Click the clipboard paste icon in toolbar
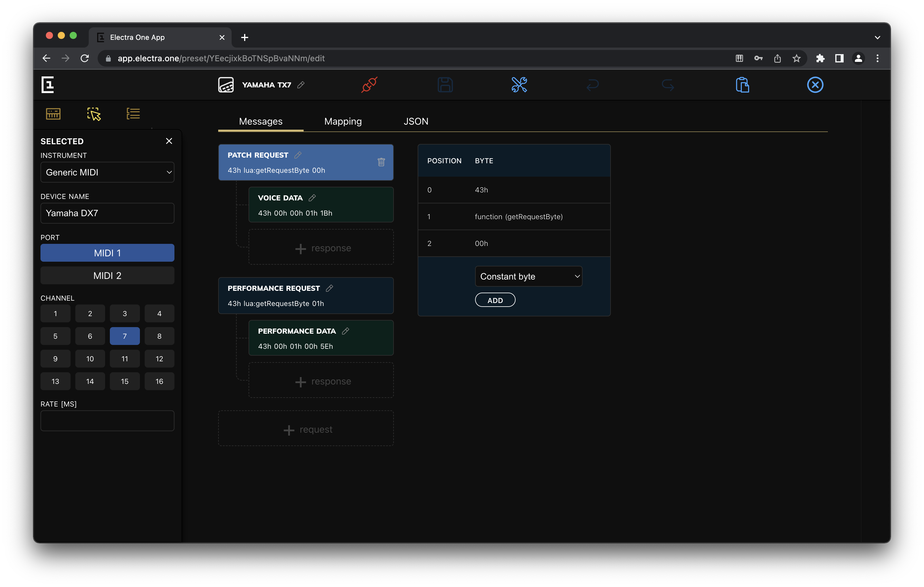Screen dimensions: 924x587 coord(742,85)
